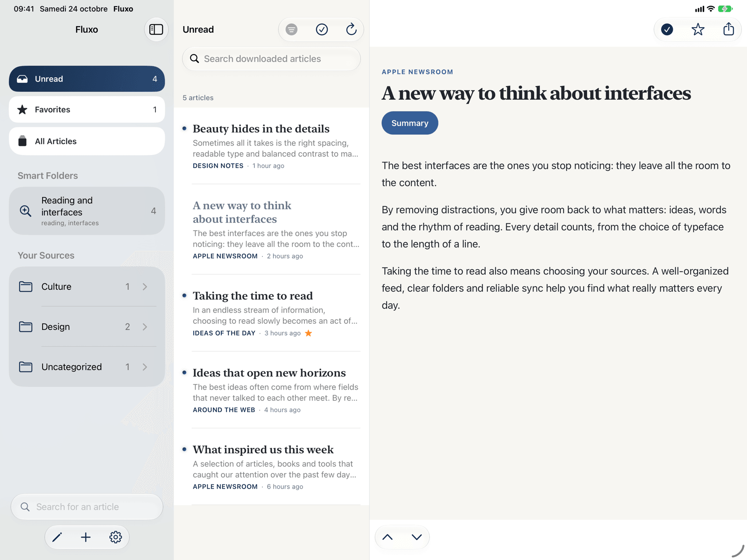
Task: Click the 'Your Sources' heading
Action: 46,255
